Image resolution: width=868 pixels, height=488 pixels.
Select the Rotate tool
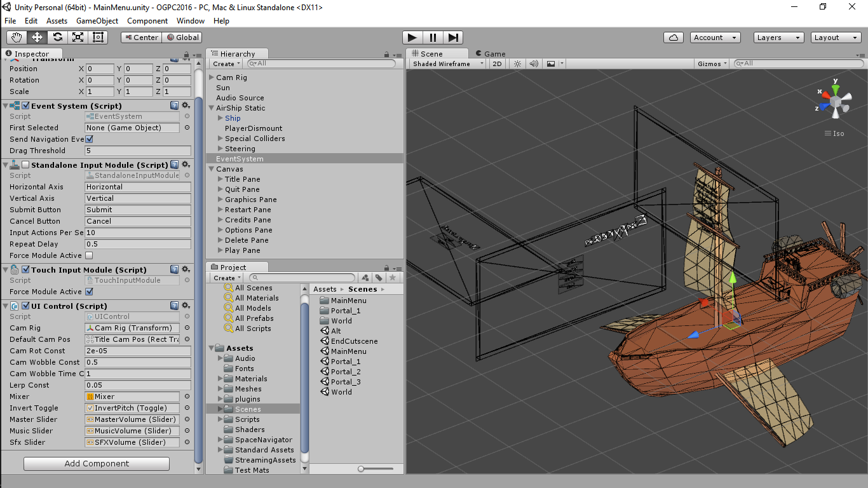pos(57,37)
